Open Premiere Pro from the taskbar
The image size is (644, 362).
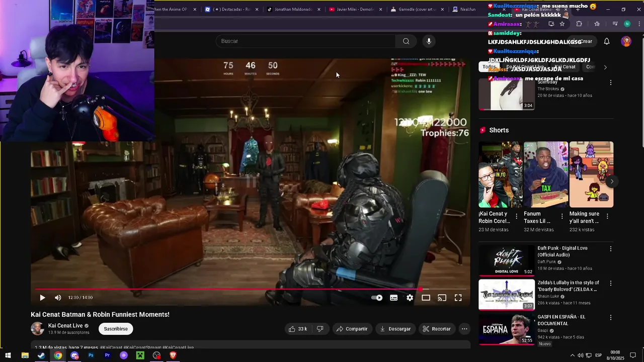[107, 355]
